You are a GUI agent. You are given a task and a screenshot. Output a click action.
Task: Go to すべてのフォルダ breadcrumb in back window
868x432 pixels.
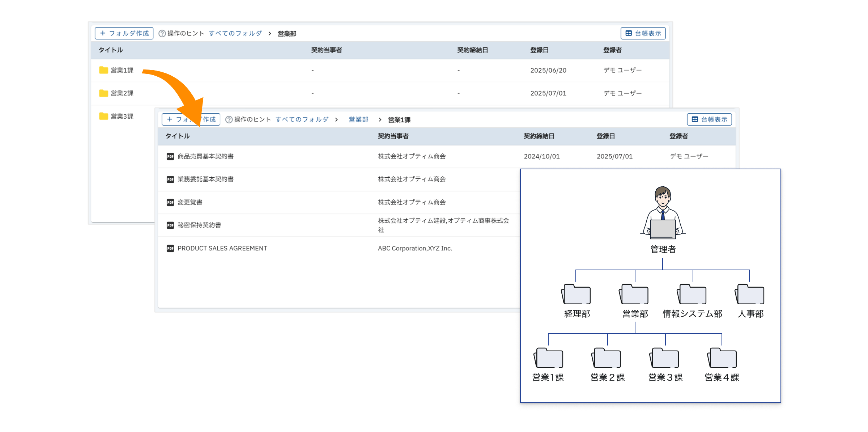(x=235, y=33)
